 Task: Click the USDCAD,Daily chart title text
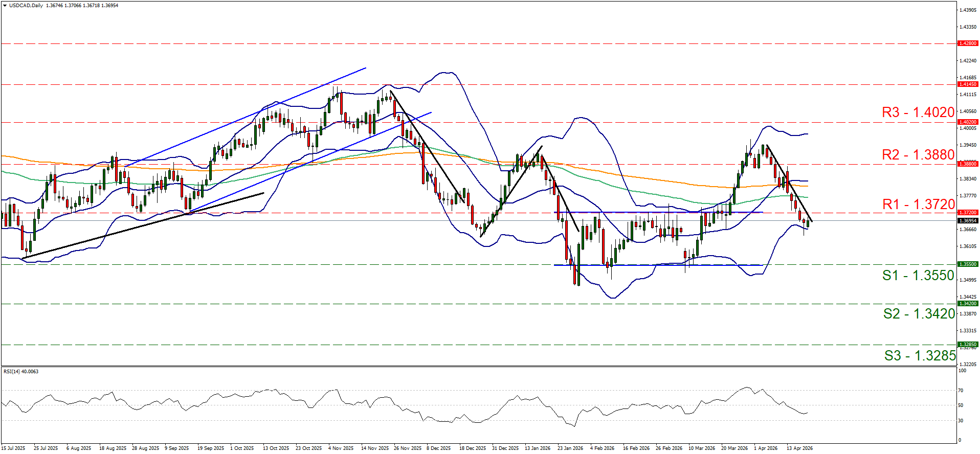(26, 6)
